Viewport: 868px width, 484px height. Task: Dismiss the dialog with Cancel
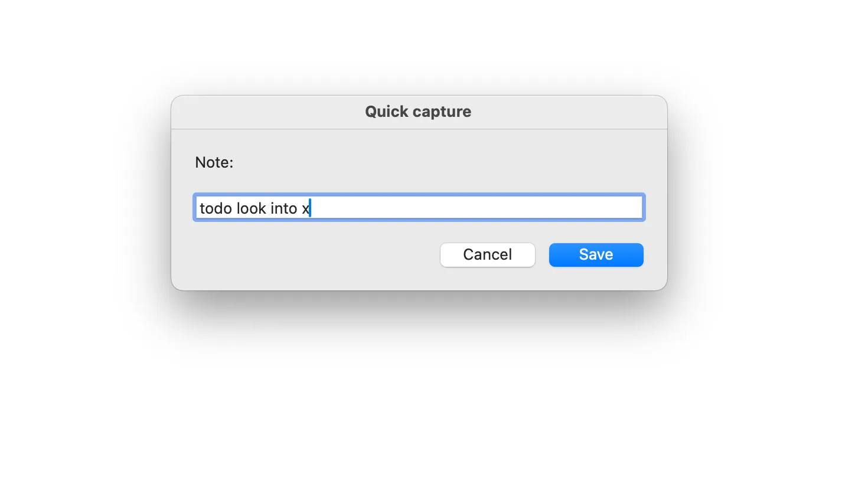tap(487, 255)
